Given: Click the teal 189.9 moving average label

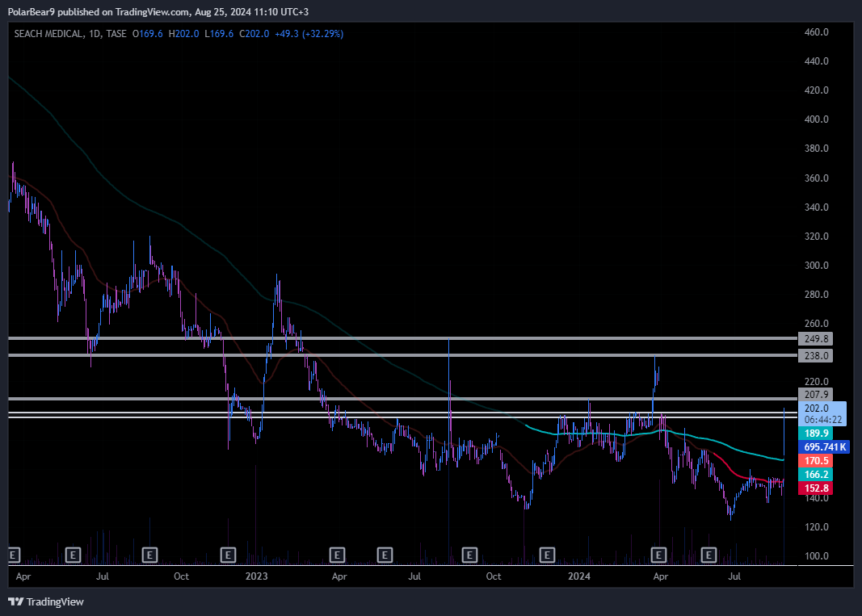Looking at the screenshot, I should pyautogui.click(x=816, y=433).
